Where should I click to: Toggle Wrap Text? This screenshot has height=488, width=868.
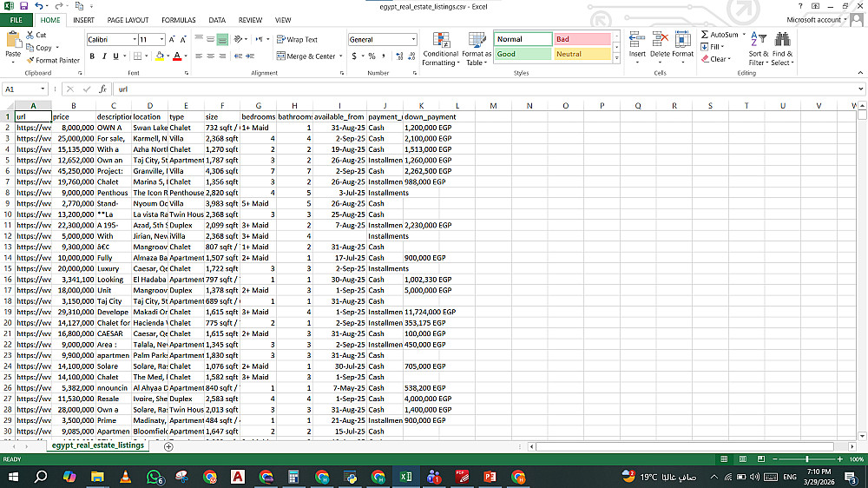click(297, 39)
